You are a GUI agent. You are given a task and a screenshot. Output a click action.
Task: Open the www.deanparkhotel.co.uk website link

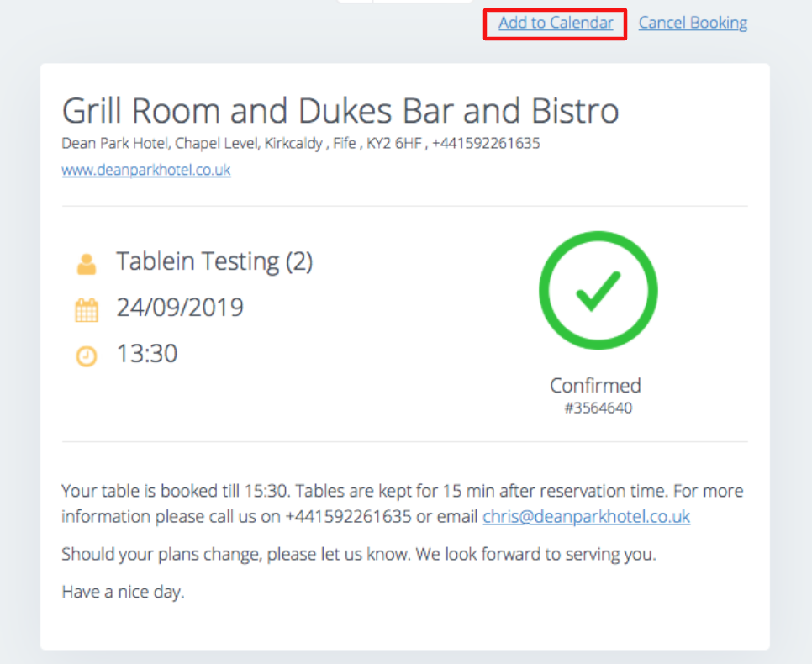(146, 170)
